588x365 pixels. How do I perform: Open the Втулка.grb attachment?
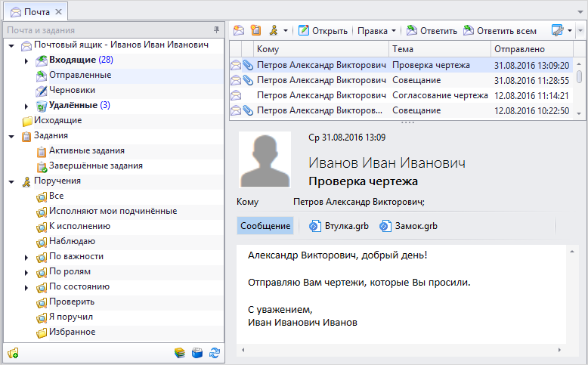pos(339,226)
